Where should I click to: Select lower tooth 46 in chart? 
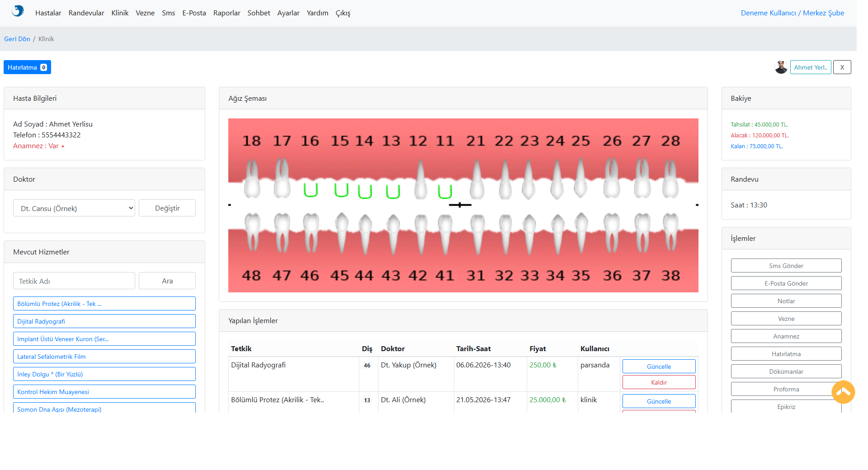pyautogui.click(x=310, y=232)
